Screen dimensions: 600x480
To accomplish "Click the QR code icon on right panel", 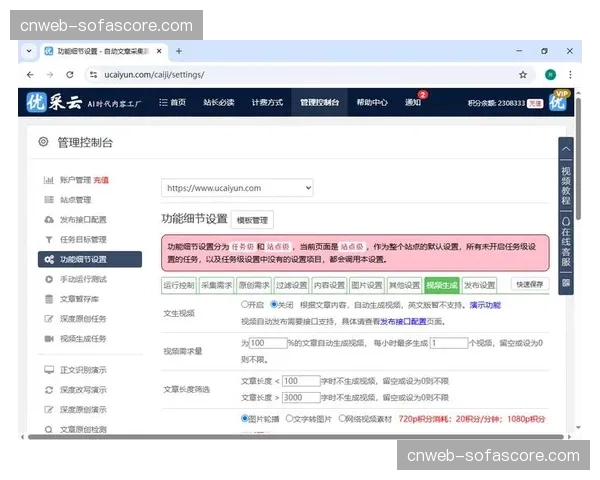I will [566, 283].
